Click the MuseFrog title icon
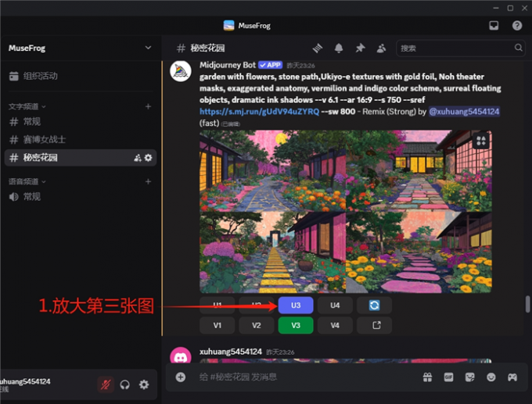This screenshot has height=404, width=532. coord(229,26)
